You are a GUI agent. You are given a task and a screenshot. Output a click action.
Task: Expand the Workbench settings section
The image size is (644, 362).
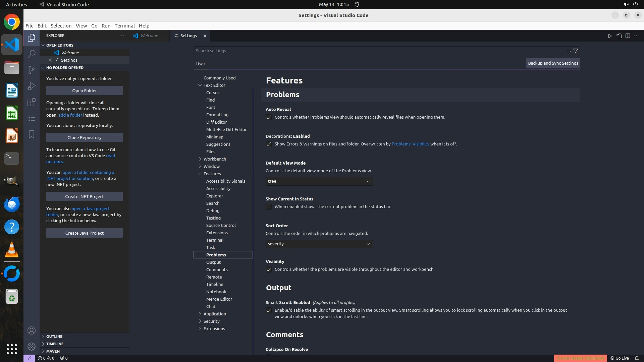click(x=215, y=159)
